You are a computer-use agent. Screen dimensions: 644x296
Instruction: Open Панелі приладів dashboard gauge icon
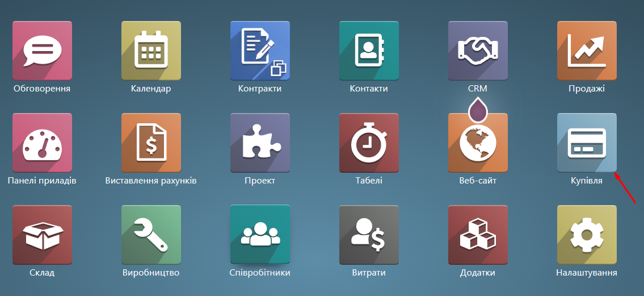42,143
